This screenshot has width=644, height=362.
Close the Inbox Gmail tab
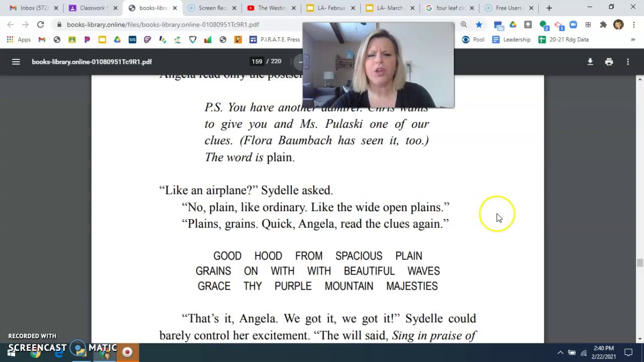pyautogui.click(x=56, y=8)
